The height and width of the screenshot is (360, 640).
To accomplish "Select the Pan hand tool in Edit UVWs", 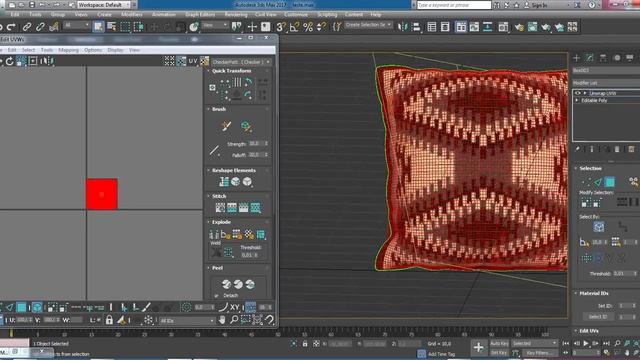I will click(x=222, y=320).
